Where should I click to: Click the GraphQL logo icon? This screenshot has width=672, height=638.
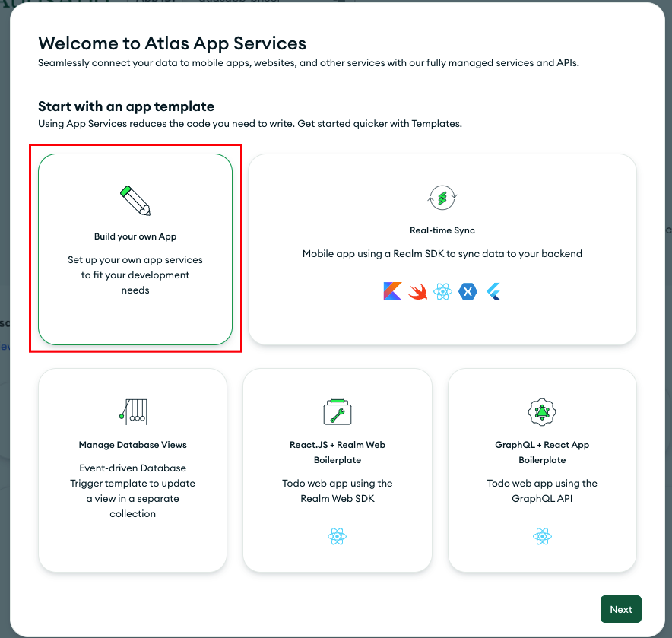coord(542,411)
